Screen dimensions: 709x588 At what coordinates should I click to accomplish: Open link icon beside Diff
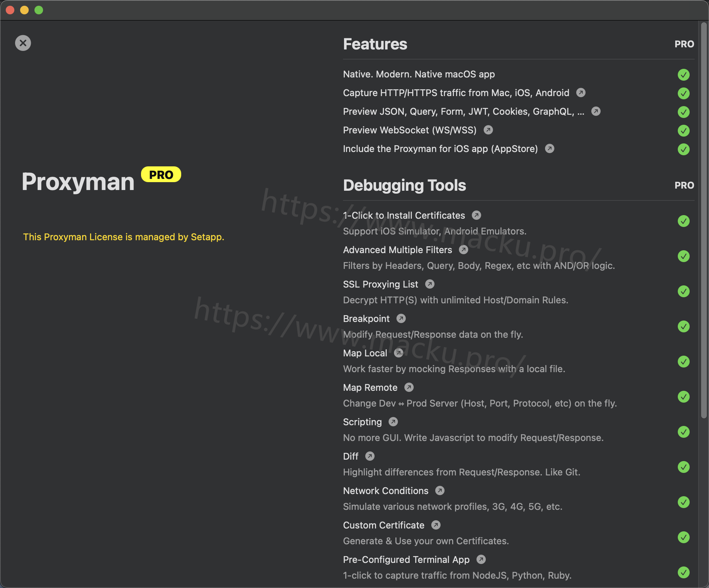(370, 456)
